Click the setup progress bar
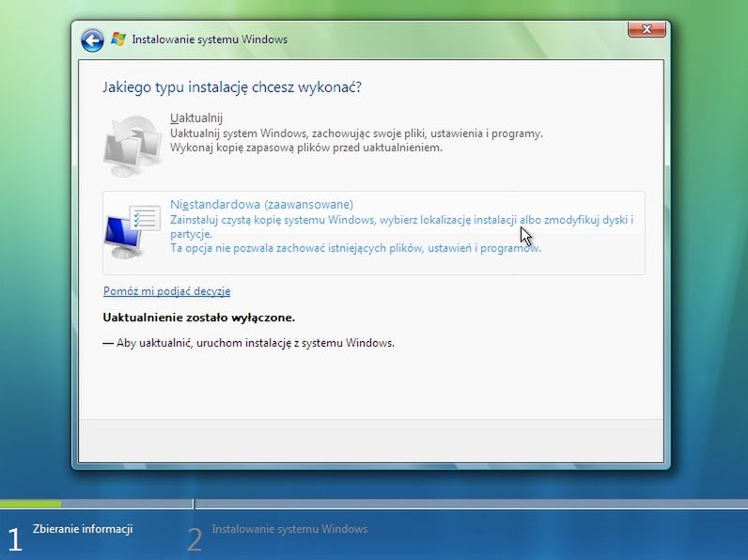The height and width of the screenshot is (560, 748). click(374, 504)
